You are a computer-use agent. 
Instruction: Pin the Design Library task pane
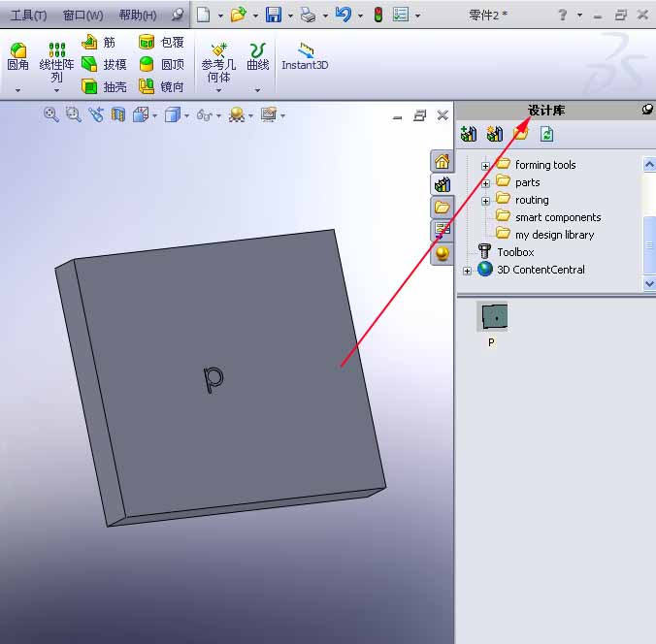point(647,110)
